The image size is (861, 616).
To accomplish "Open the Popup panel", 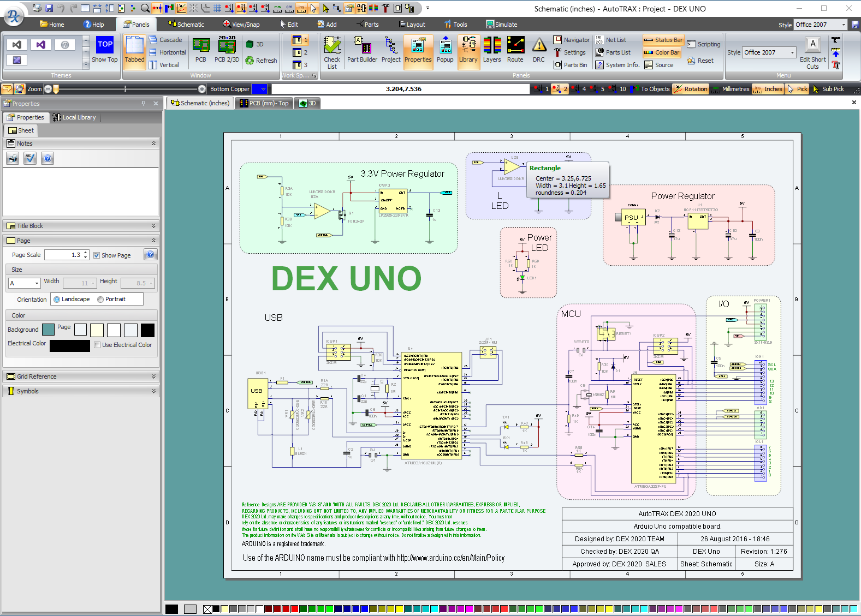I will [x=445, y=53].
